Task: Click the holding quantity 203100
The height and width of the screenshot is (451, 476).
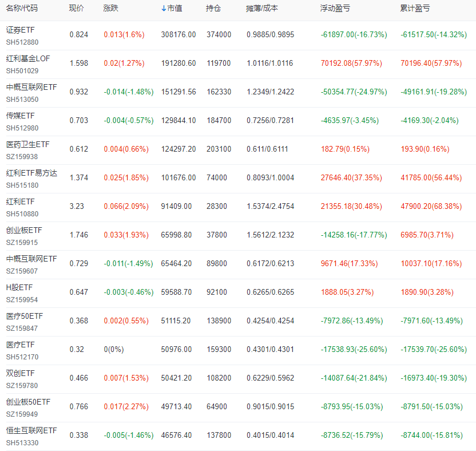Action: [x=219, y=149]
